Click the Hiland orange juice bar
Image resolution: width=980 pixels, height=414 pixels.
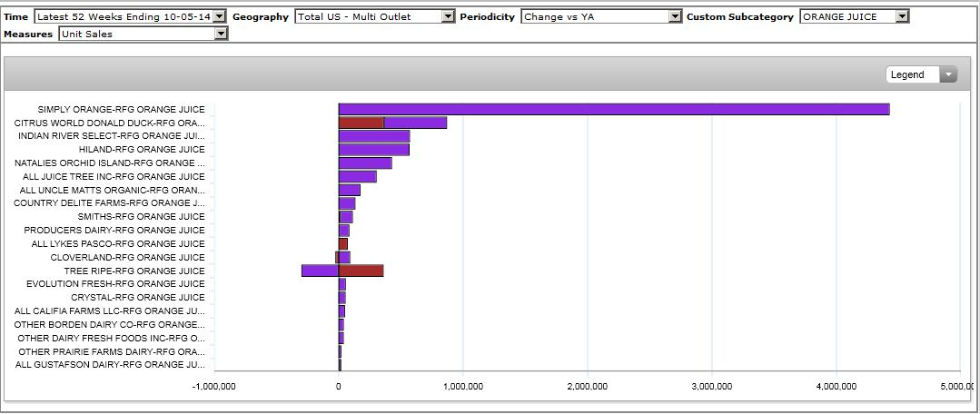373,150
